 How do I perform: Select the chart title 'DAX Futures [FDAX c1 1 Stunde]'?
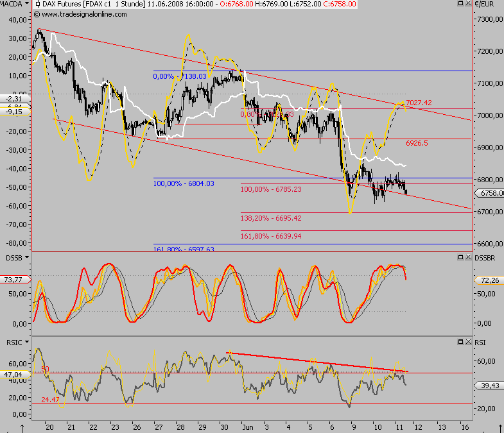(x=94, y=4)
